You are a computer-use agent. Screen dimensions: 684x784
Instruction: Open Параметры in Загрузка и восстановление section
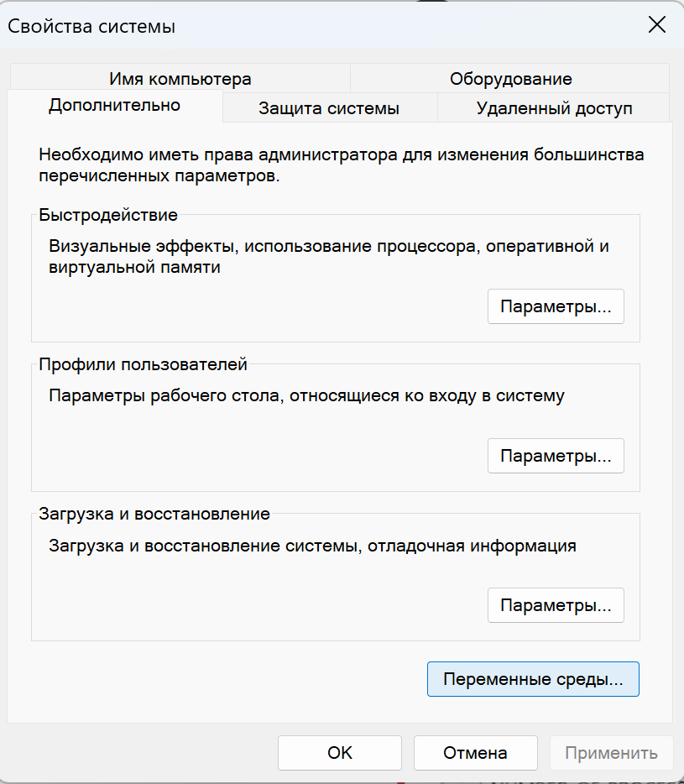[x=556, y=605]
